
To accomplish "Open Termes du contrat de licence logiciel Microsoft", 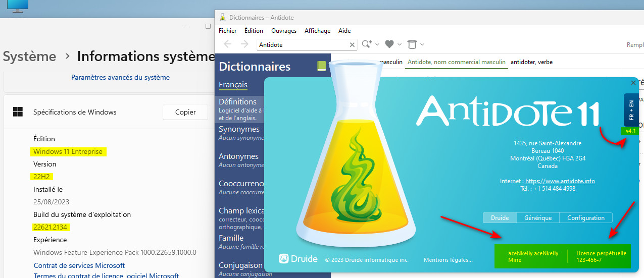I will (x=107, y=275).
